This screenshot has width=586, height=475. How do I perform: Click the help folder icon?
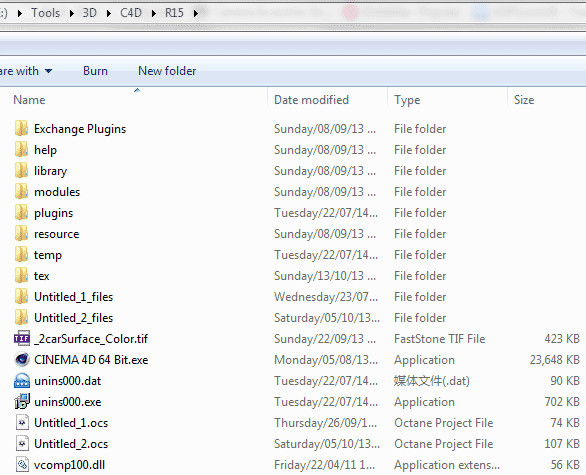coord(21,150)
